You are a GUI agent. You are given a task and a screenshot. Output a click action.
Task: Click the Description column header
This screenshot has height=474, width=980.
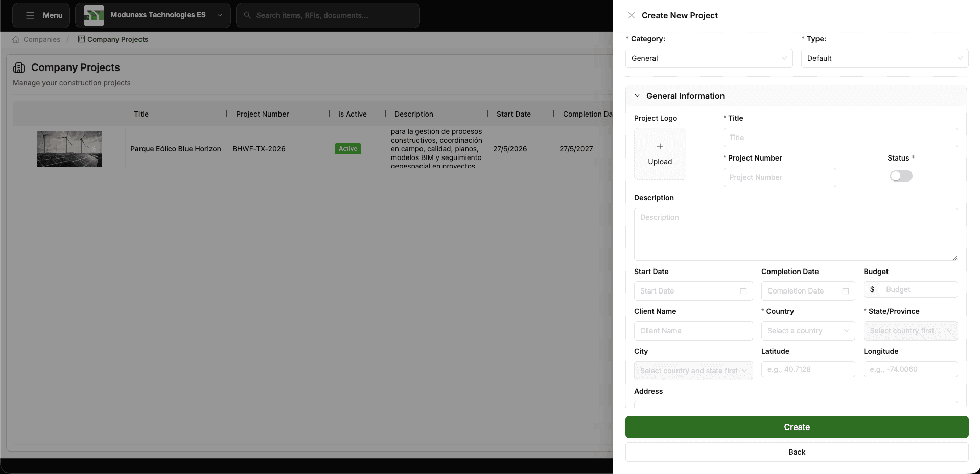tap(413, 114)
